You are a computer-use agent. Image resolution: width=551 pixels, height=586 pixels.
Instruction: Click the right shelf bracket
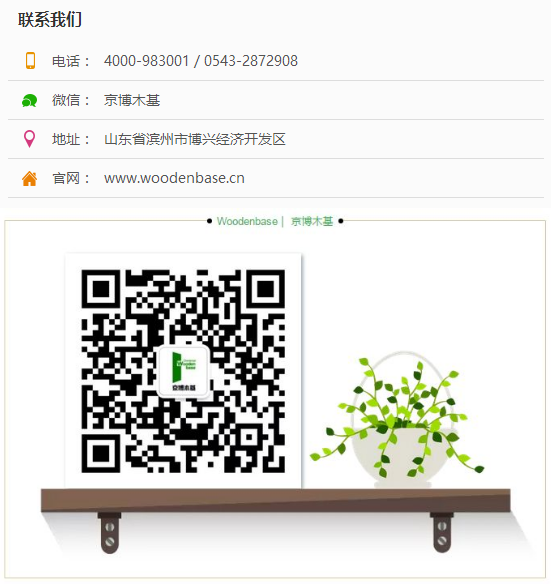click(442, 533)
